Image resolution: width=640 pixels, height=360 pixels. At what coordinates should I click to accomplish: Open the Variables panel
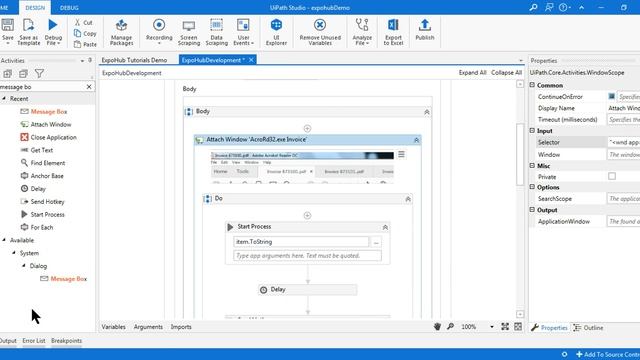click(x=113, y=327)
